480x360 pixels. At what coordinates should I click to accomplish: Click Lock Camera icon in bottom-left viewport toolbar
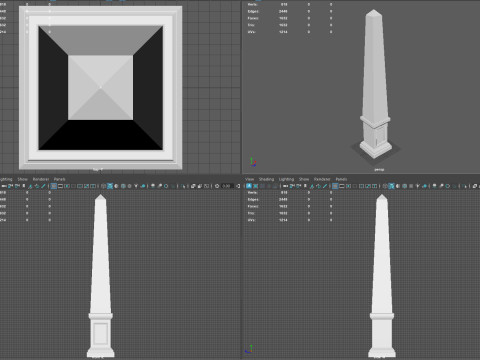click(11, 186)
